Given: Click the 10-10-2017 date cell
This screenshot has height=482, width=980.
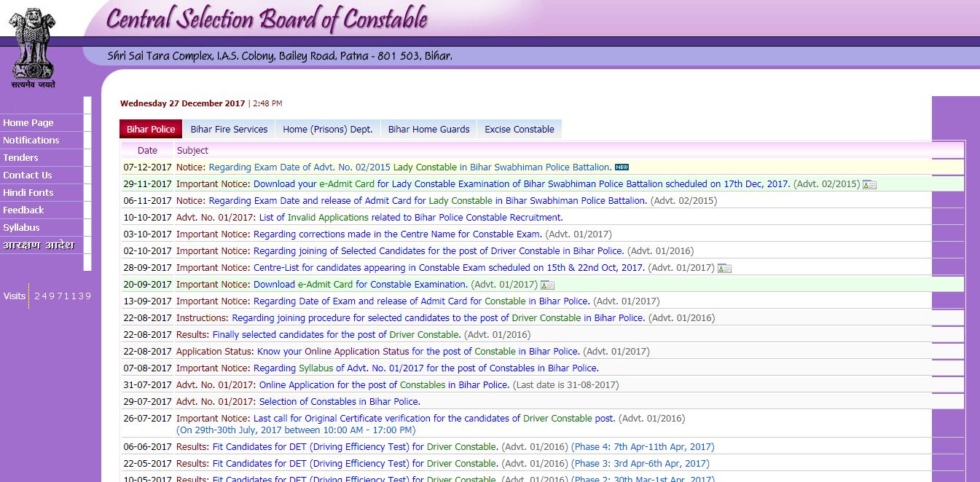Looking at the screenshot, I should click(148, 218).
